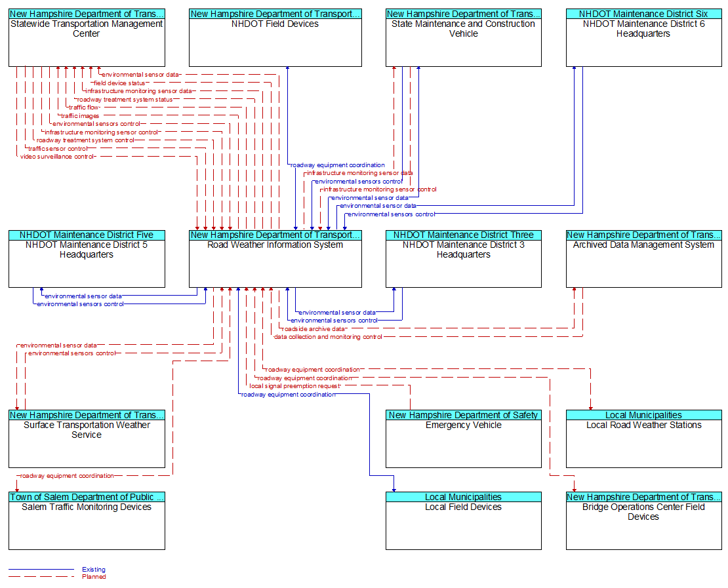Viewport: 728px width, 588px height.
Task: Select NHDOT Maintenance District 3 Headquarters node
Action: (463, 258)
